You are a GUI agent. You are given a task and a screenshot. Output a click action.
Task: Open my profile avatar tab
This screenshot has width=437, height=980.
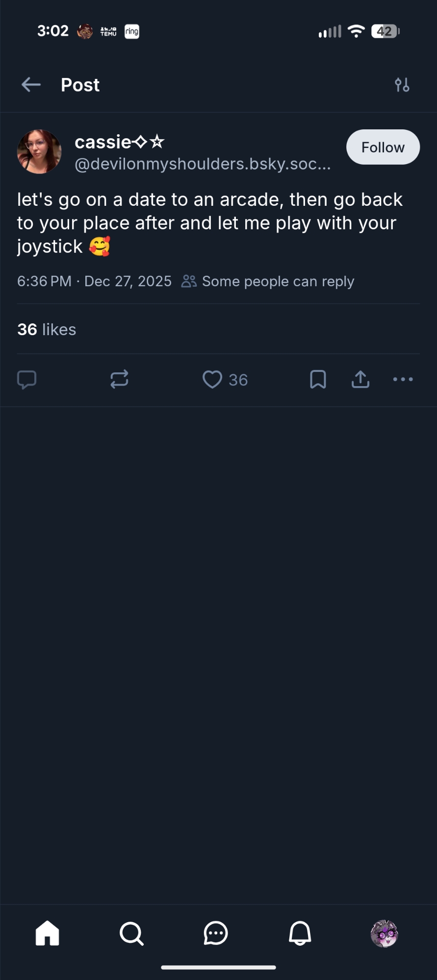click(384, 933)
